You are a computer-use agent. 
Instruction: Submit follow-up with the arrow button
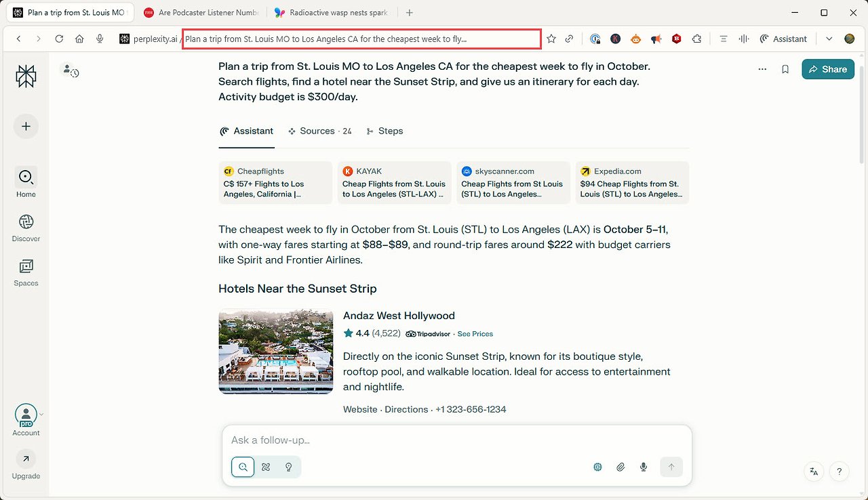pyautogui.click(x=671, y=467)
